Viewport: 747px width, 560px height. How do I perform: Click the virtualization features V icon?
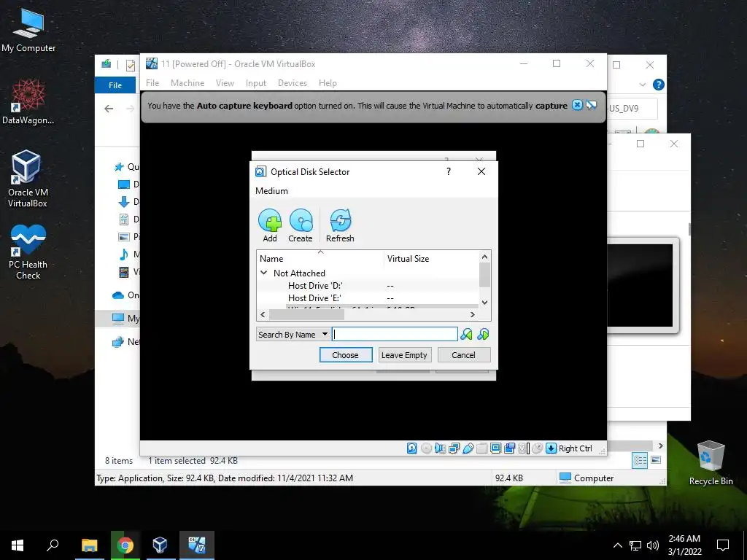pos(523,448)
